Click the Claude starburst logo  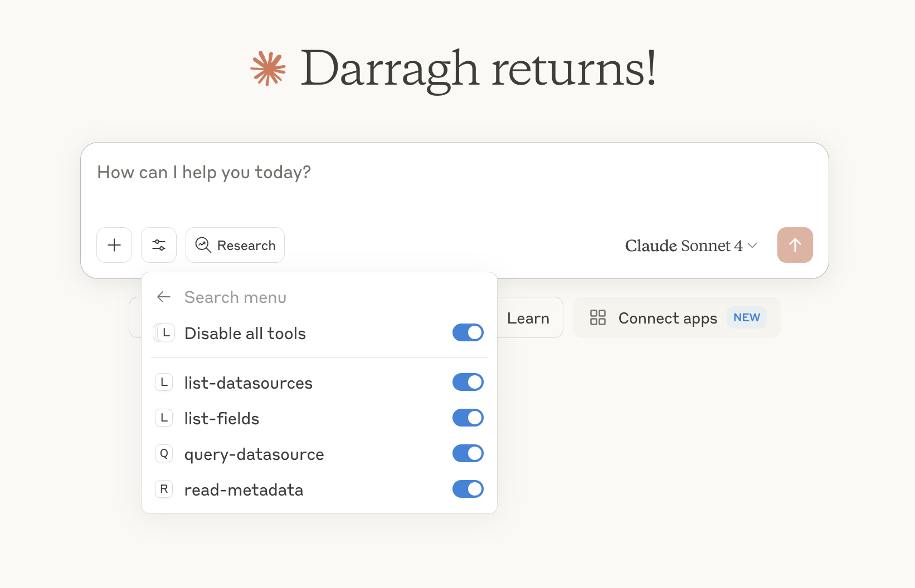pyautogui.click(x=268, y=68)
